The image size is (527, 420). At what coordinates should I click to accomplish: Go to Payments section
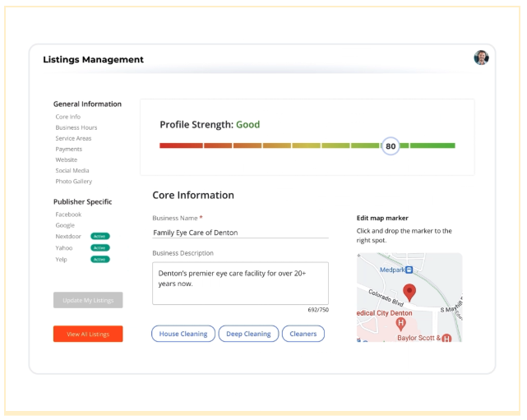[x=68, y=149]
